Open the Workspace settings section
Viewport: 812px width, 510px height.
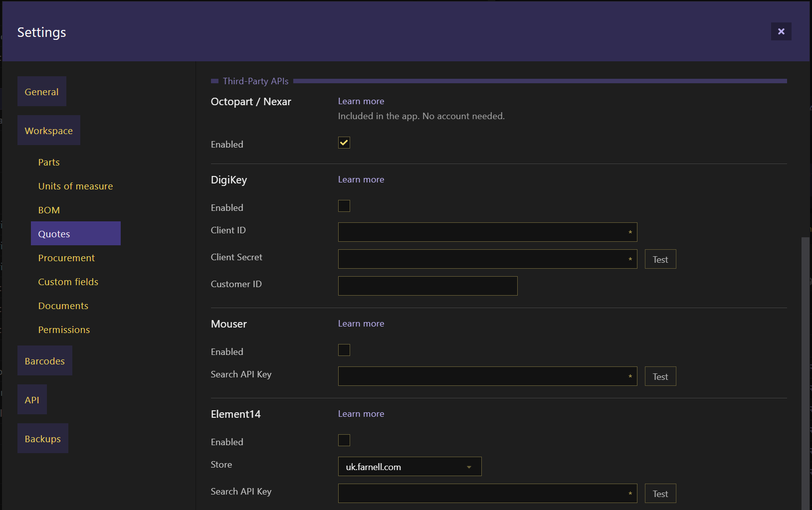click(49, 130)
